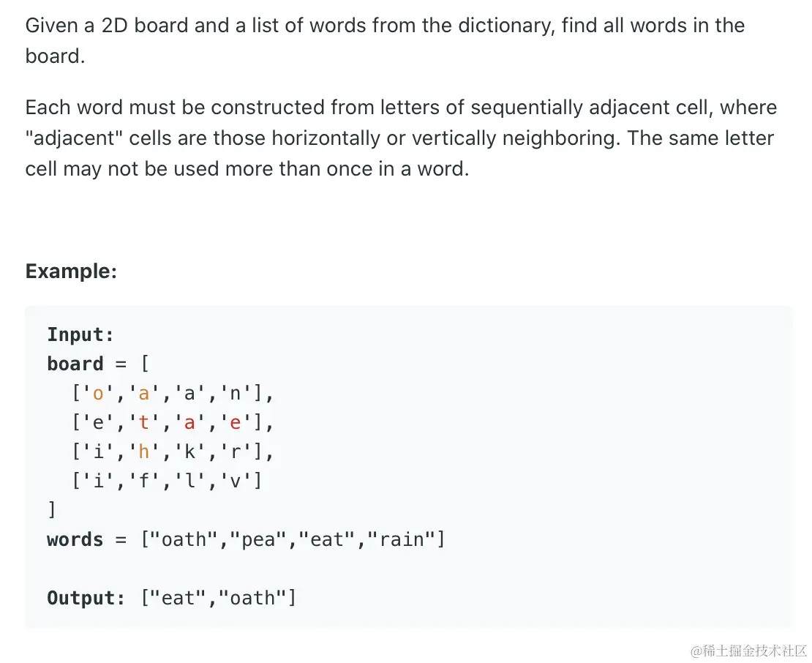Click the orange 'a' in first board row
The height and width of the screenshot is (663, 812).
pos(144,394)
